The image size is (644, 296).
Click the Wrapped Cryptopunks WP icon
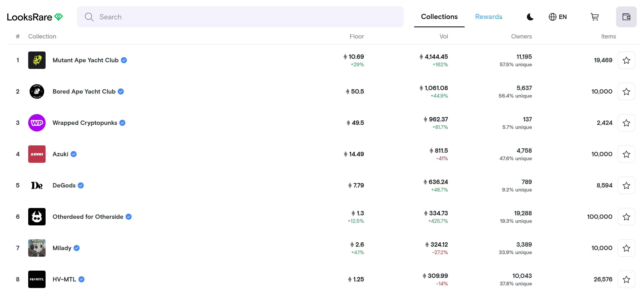37,123
